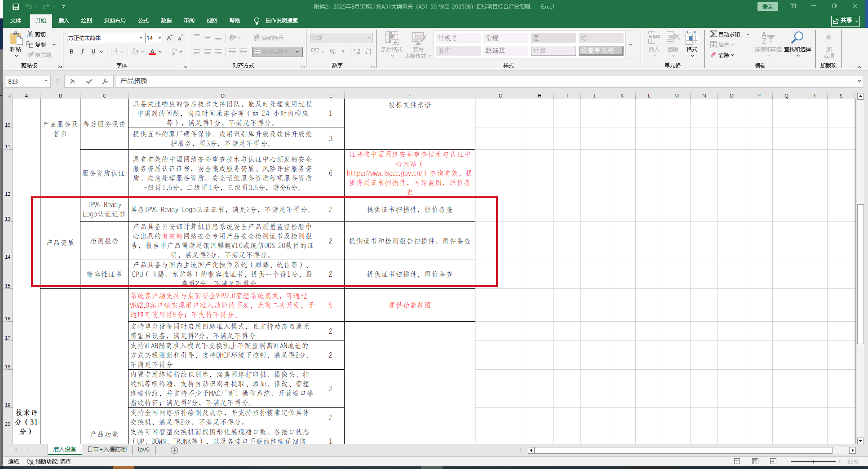Click the 自动求和 sigma icon

click(713, 34)
